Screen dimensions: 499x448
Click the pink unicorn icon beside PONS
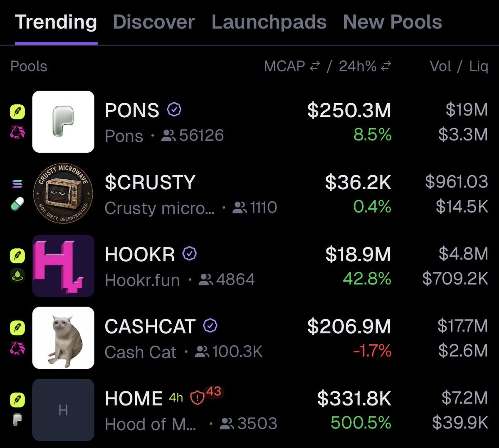point(17,132)
